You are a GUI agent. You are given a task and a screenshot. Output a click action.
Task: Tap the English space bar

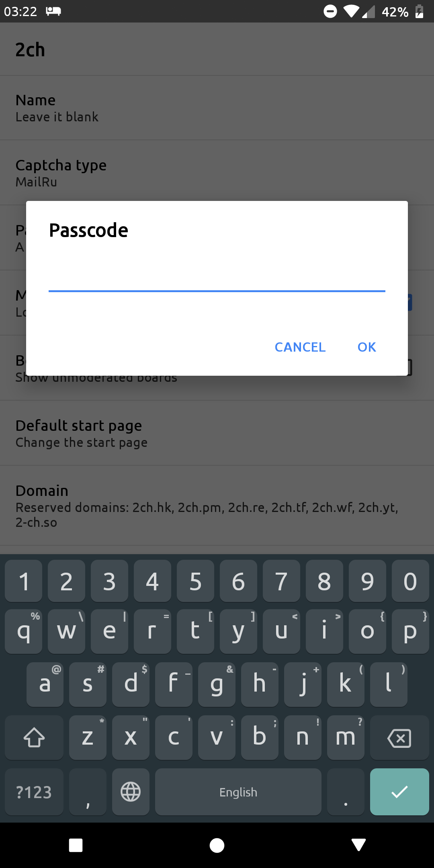[238, 792]
